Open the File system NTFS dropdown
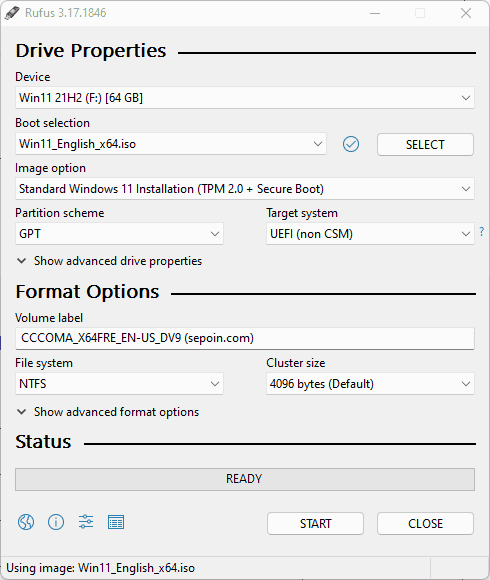 pos(119,384)
